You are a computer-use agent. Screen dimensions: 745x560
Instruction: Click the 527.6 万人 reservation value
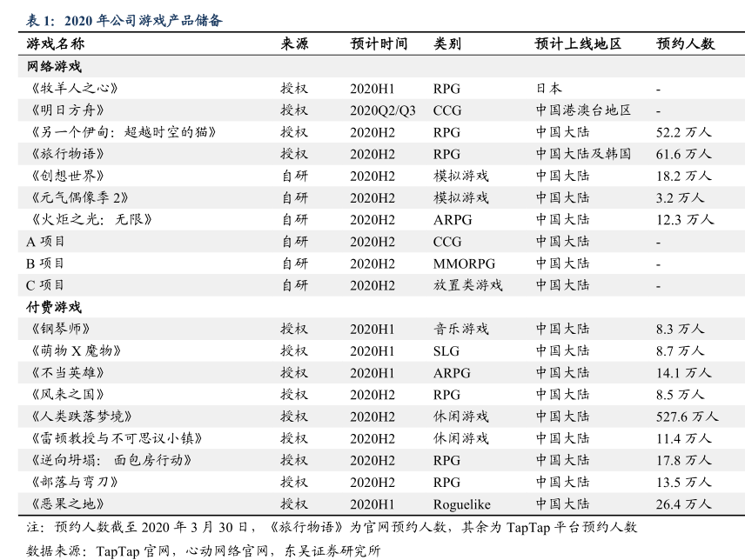(x=687, y=417)
